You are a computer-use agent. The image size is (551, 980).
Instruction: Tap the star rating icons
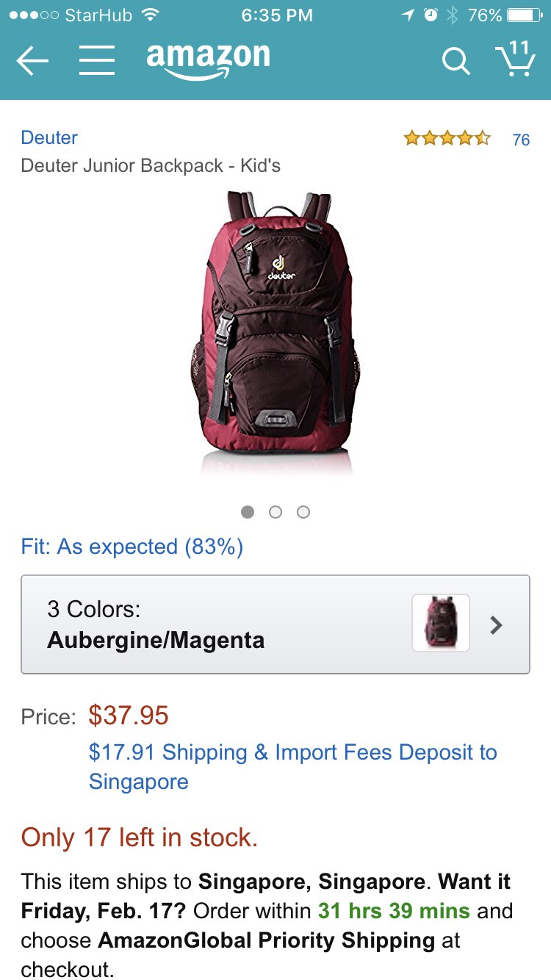(x=447, y=138)
